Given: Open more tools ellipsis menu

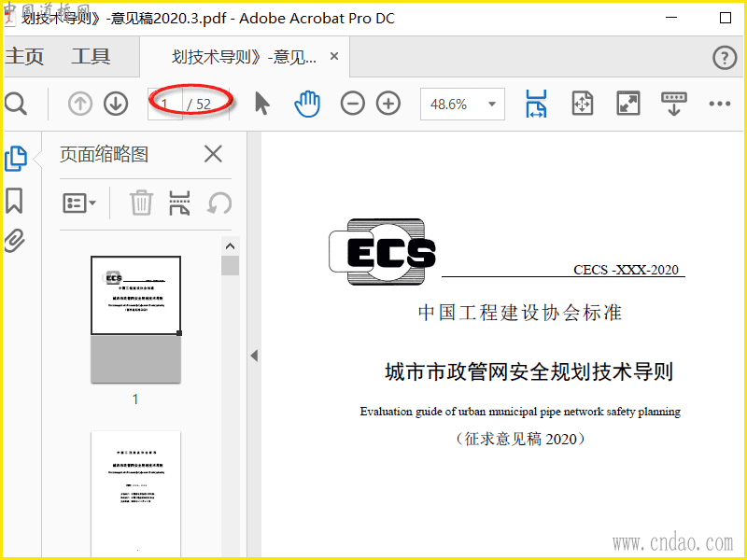Looking at the screenshot, I should [719, 104].
